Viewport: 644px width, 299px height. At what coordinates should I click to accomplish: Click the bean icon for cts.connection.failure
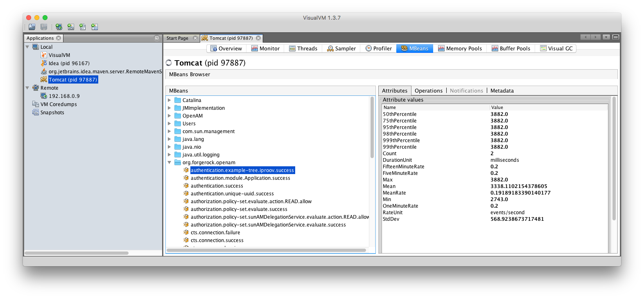coord(186,232)
